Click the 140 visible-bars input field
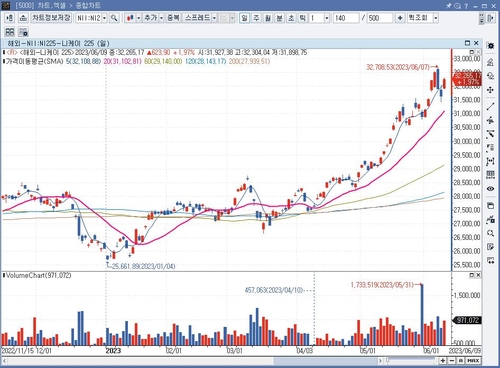Image resolution: width=500 pixels, height=368 pixels. pyautogui.click(x=346, y=18)
